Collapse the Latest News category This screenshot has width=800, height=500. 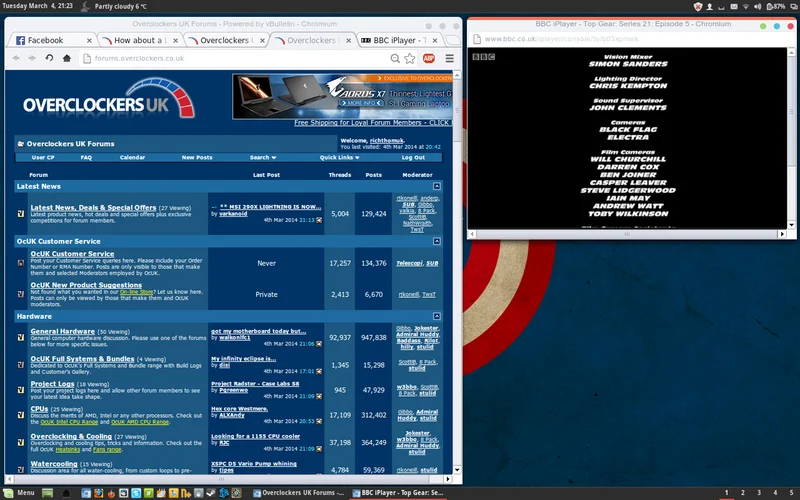[437, 186]
